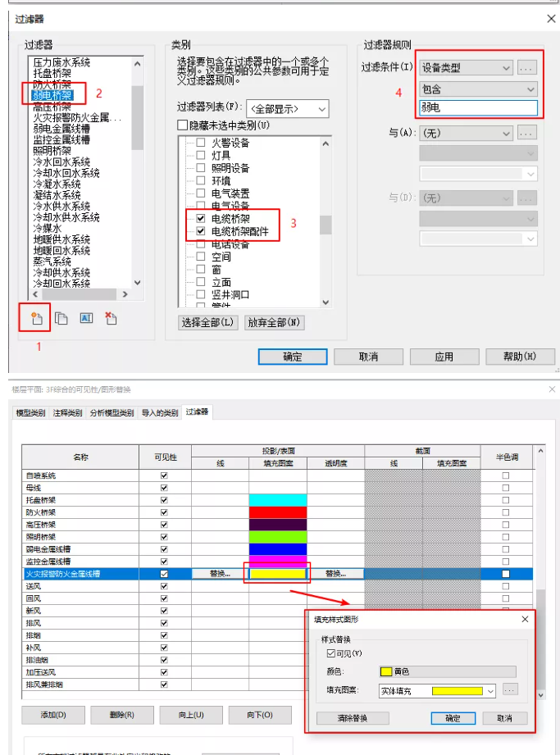Click 向下(O) button
560x755 pixels.
tap(260, 715)
